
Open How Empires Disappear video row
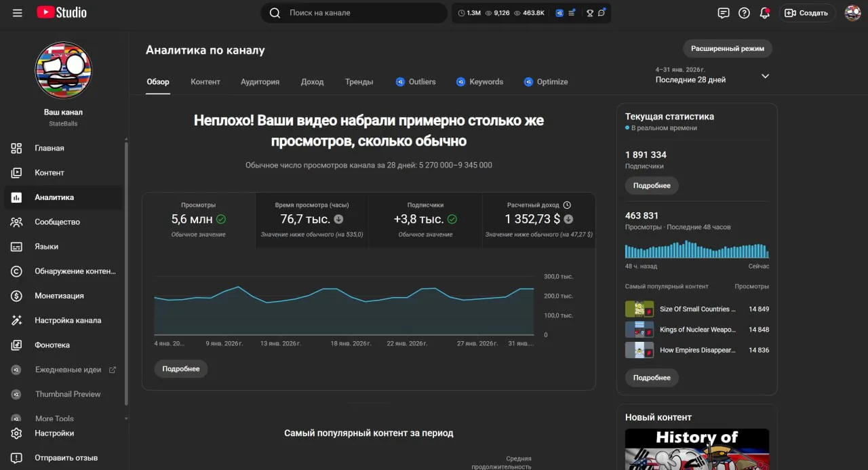[697, 350]
